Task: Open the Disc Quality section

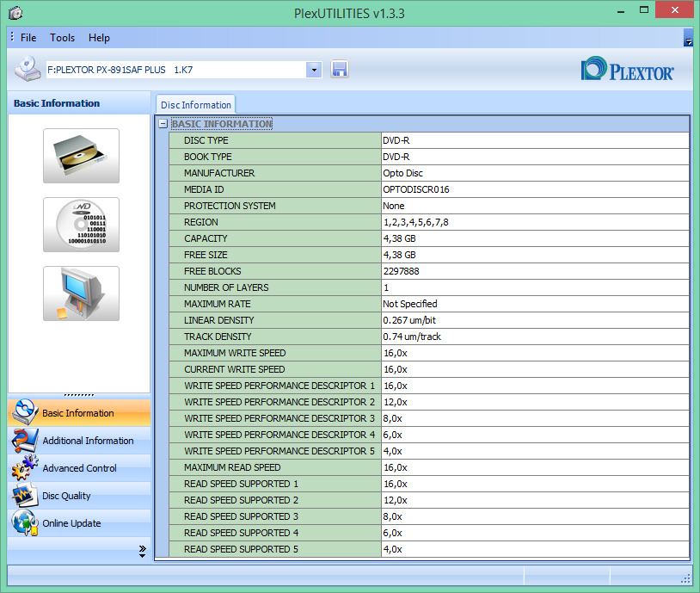Action: (79, 496)
